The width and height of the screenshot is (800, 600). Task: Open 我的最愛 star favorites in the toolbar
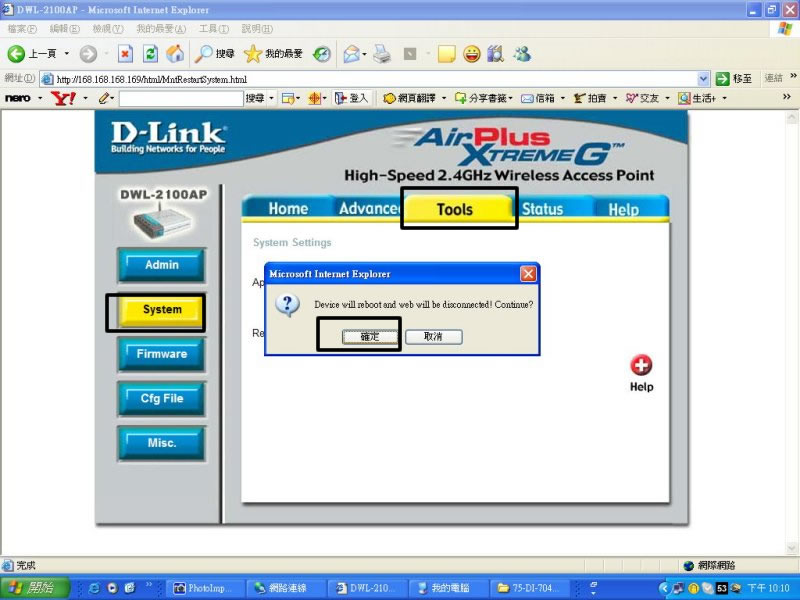(x=273, y=54)
